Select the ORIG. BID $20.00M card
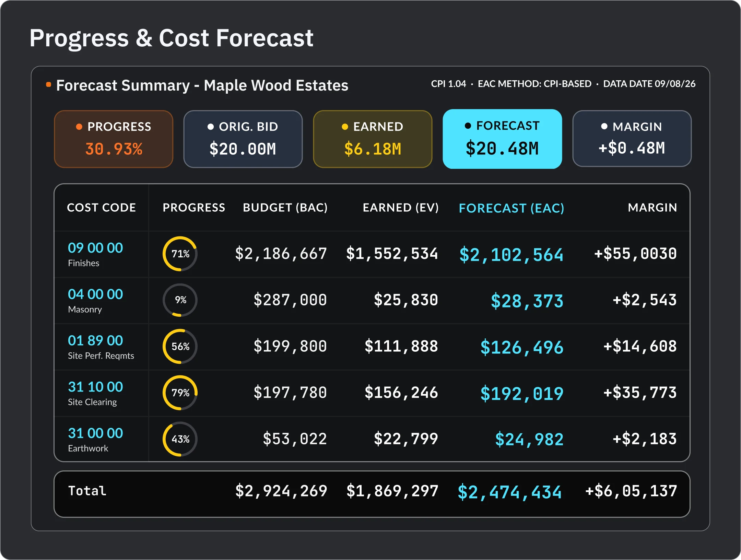741x560 pixels. click(x=243, y=139)
